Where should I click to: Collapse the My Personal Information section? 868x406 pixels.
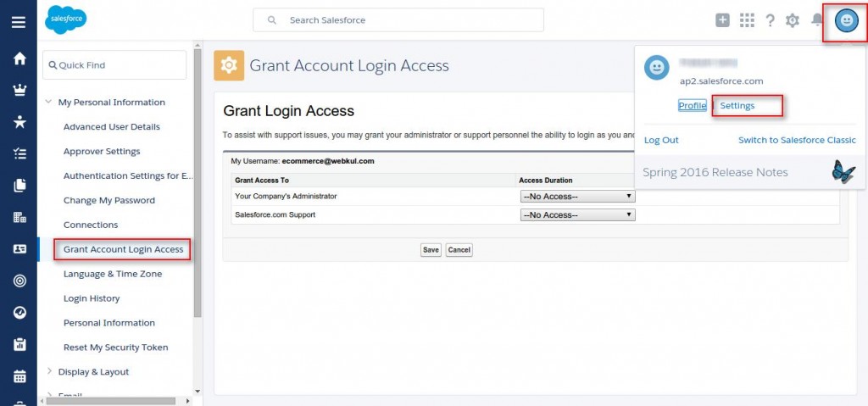click(x=48, y=102)
